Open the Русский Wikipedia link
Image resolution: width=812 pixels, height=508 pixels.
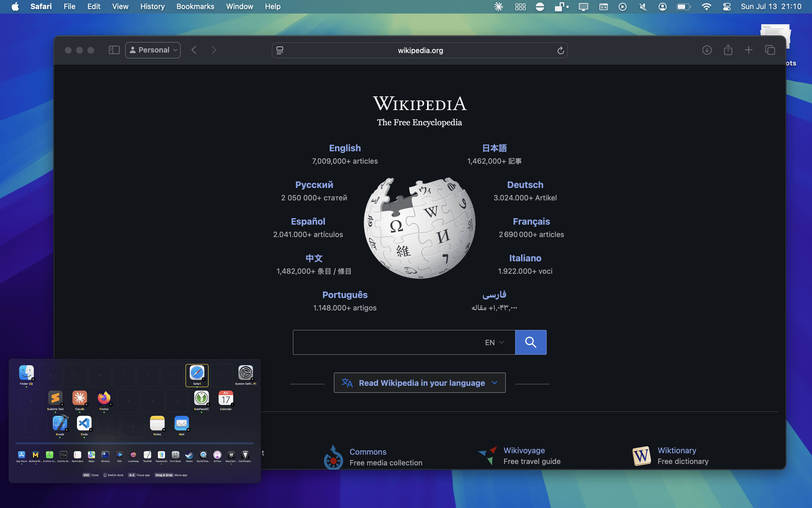click(314, 185)
